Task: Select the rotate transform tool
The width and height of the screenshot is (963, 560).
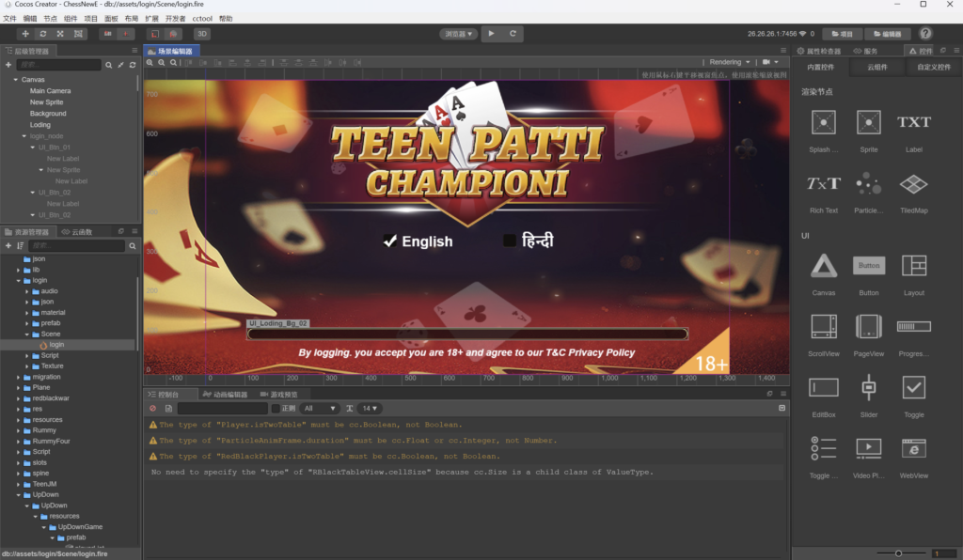Action: (43, 34)
